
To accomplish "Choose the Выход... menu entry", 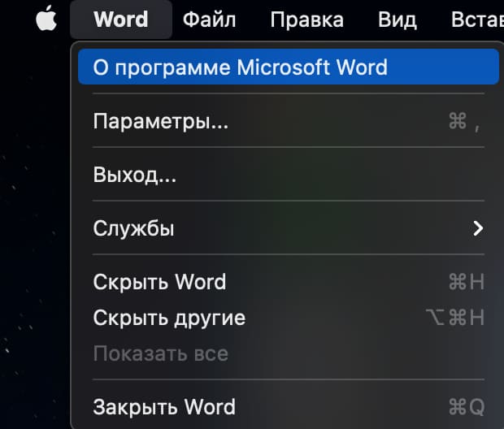I will [135, 174].
